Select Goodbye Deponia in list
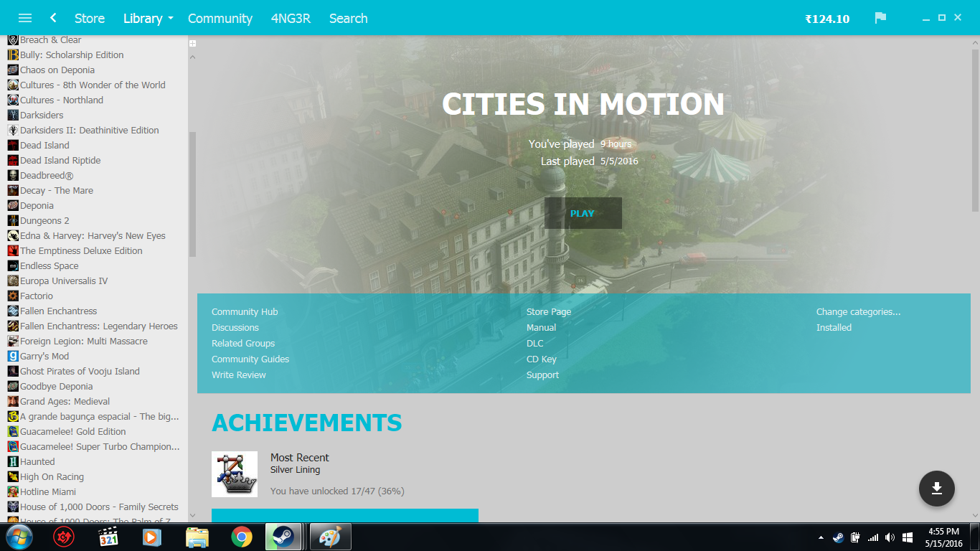Screen dimensions: 980x551 57,387
